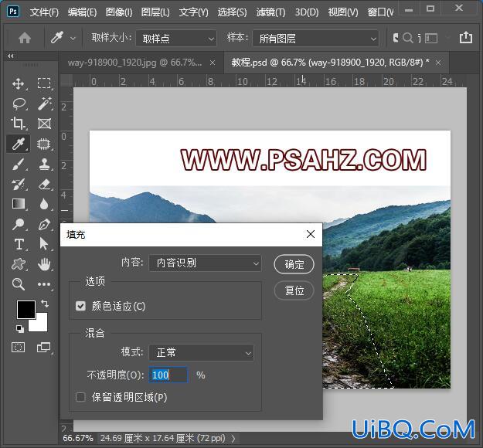Select the Eraser tool
483x448 pixels.
(44, 185)
